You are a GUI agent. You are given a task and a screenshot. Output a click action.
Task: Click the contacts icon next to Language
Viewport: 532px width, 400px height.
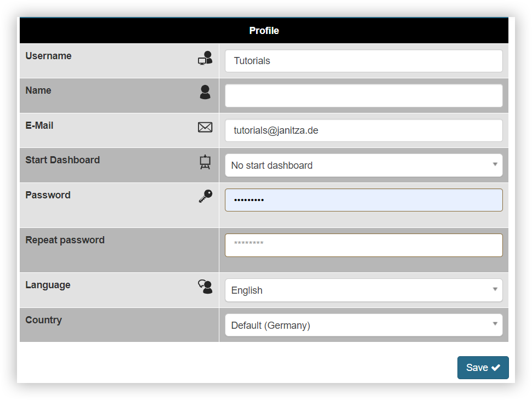[205, 286]
